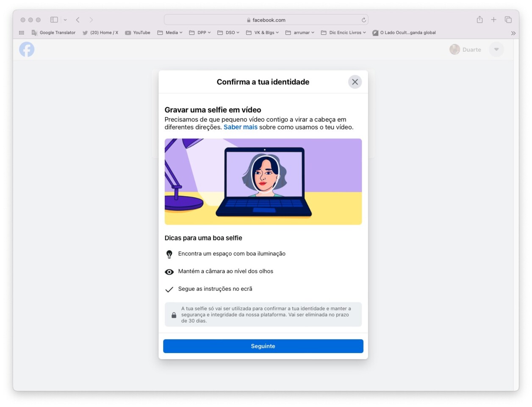Toggle the browser sidebar visibility
Screen dimensions: 532x407
[x=54, y=20]
